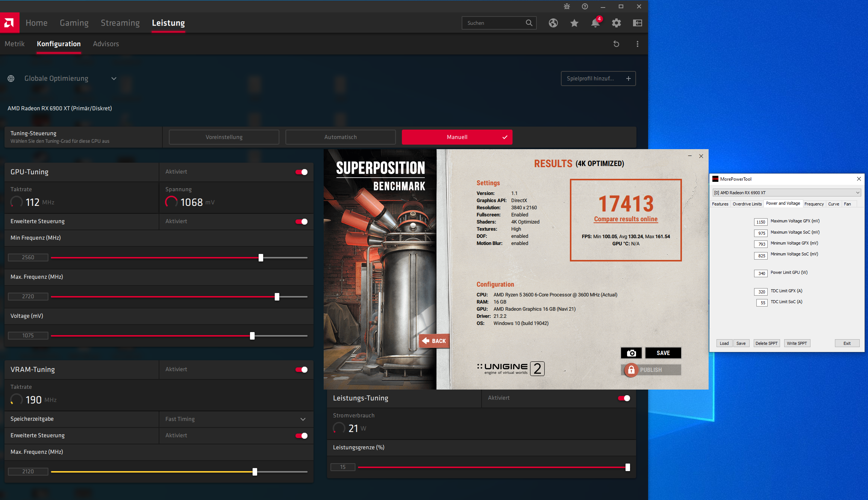Disable the GPU-Tuning toggle
Screen dimensions: 868x500
click(x=301, y=172)
